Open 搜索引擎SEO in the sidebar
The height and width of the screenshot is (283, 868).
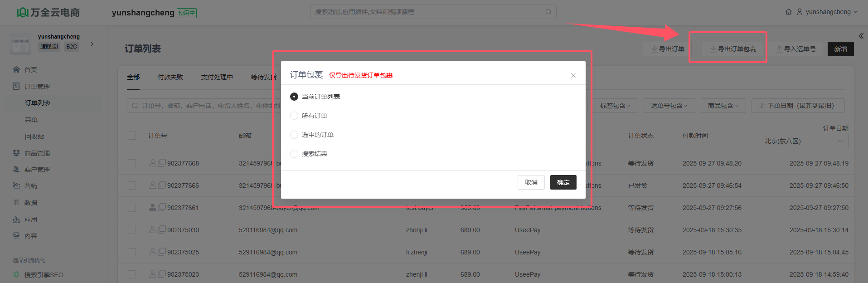coord(44,275)
